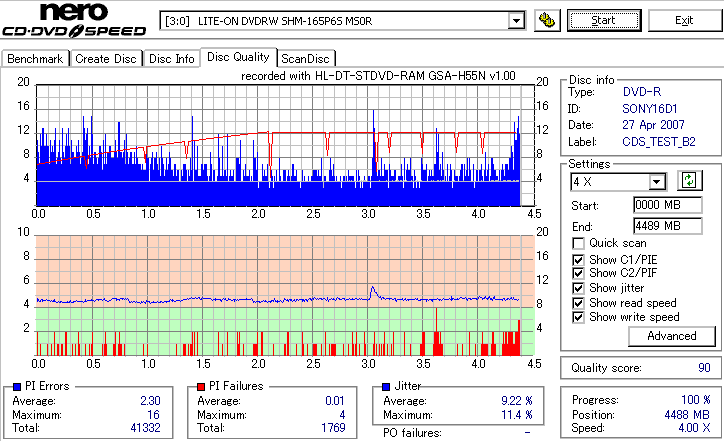Click the PI Errors maximum value 16
The height and width of the screenshot is (441, 724).
click(153, 415)
